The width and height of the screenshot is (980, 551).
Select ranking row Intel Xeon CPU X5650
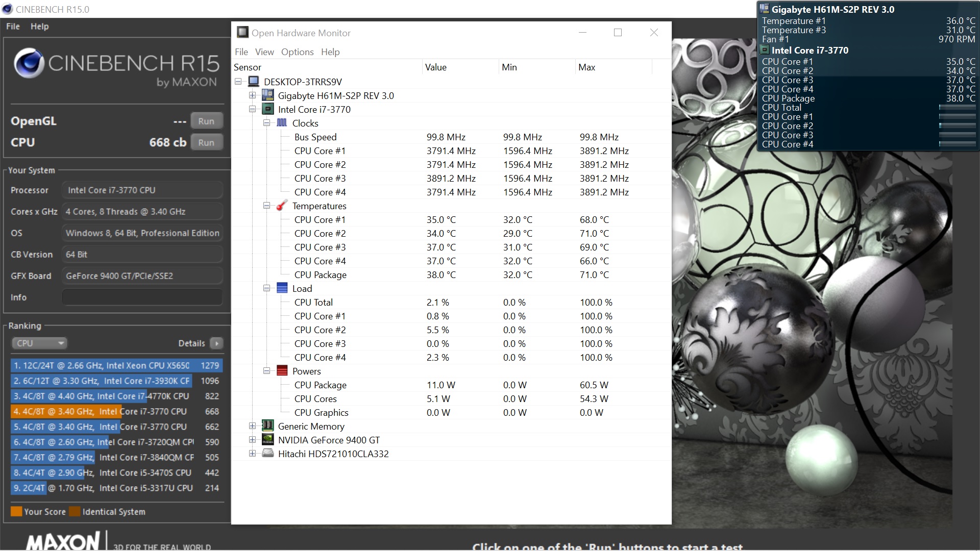tap(116, 366)
